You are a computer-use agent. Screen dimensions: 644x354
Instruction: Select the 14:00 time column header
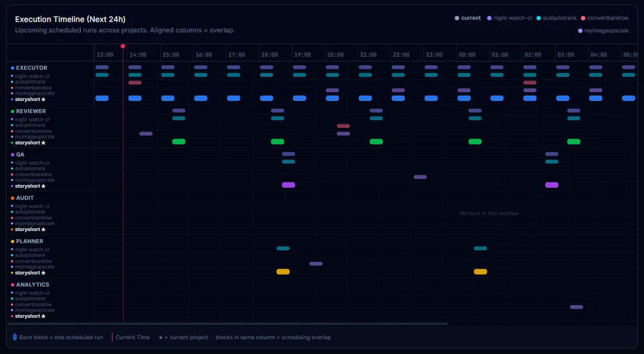[138, 54]
